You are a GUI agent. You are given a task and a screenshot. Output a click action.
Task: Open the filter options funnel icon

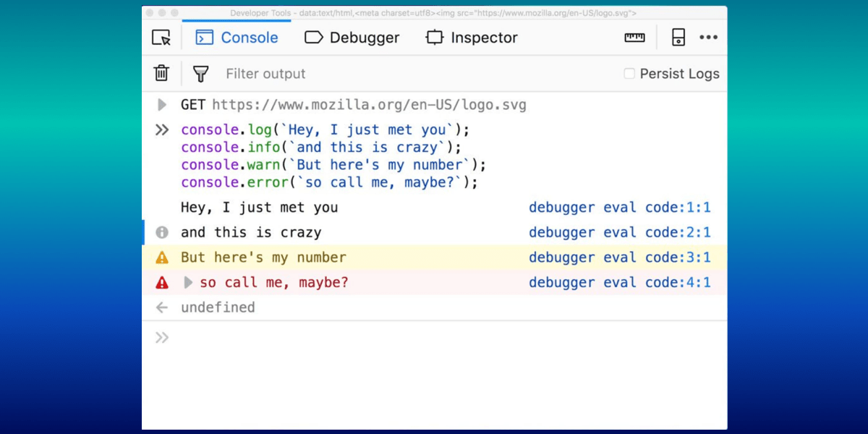(200, 73)
